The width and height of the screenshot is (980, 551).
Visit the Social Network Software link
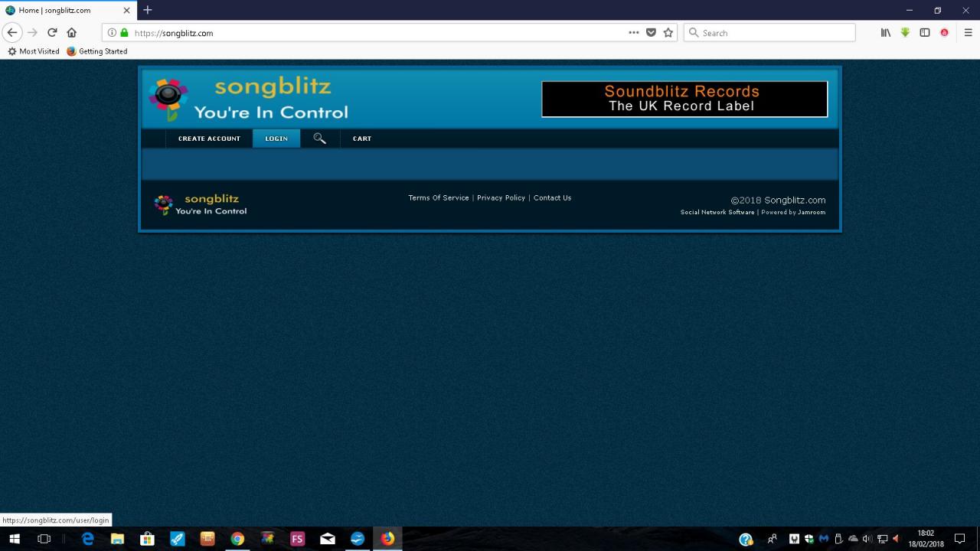click(x=717, y=212)
